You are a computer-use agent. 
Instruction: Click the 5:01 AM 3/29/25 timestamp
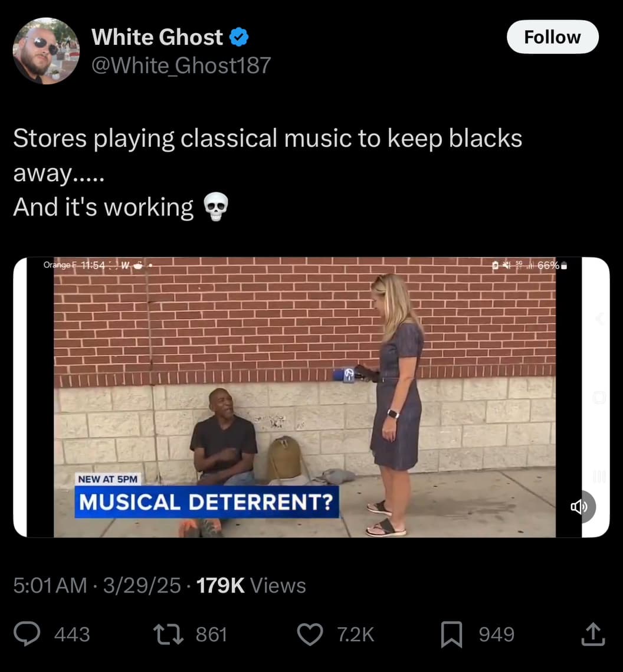coord(97,585)
